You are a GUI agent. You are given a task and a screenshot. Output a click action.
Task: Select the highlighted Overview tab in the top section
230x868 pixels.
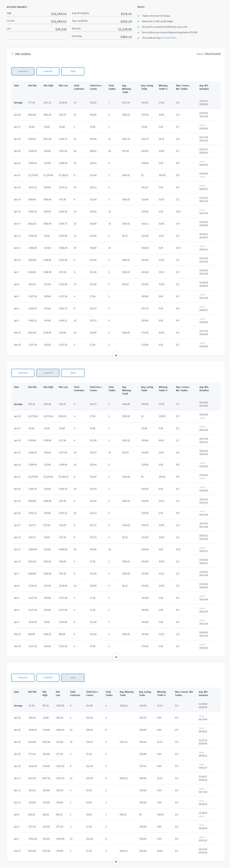tap(23, 71)
